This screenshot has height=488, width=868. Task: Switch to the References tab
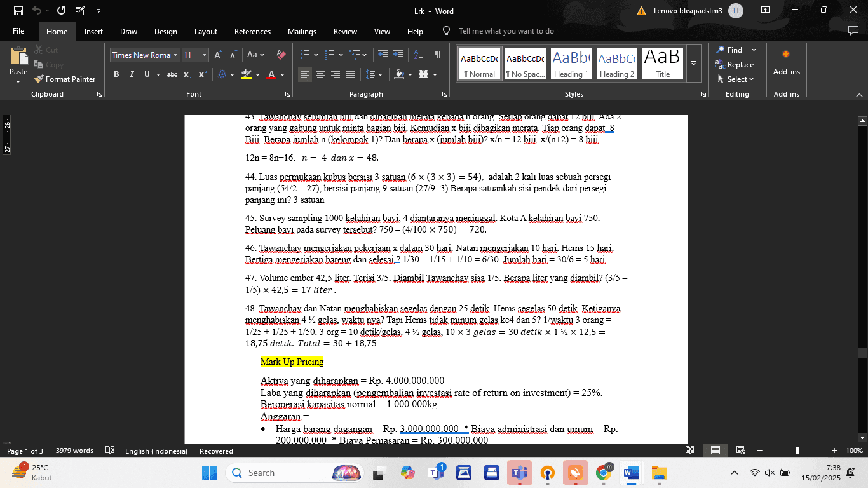[252, 31]
